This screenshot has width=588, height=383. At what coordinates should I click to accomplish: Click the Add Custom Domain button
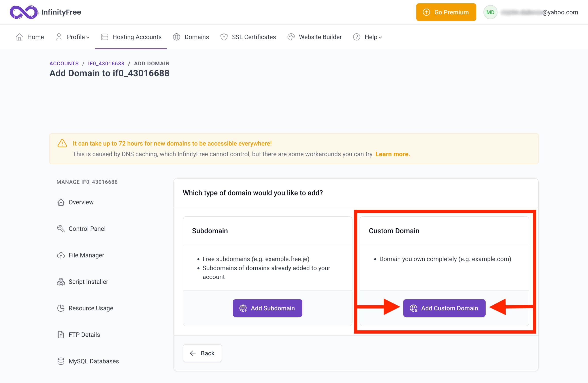pos(444,308)
